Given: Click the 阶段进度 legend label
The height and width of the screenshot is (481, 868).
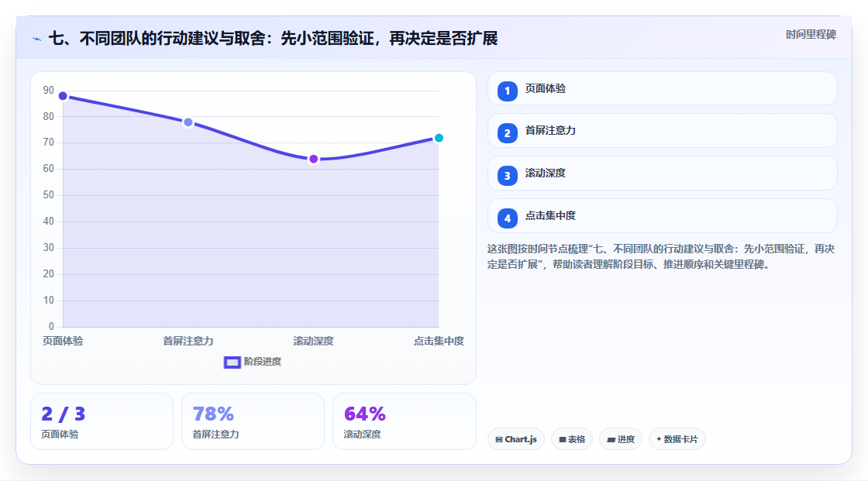Looking at the screenshot, I should pyautogui.click(x=263, y=362).
